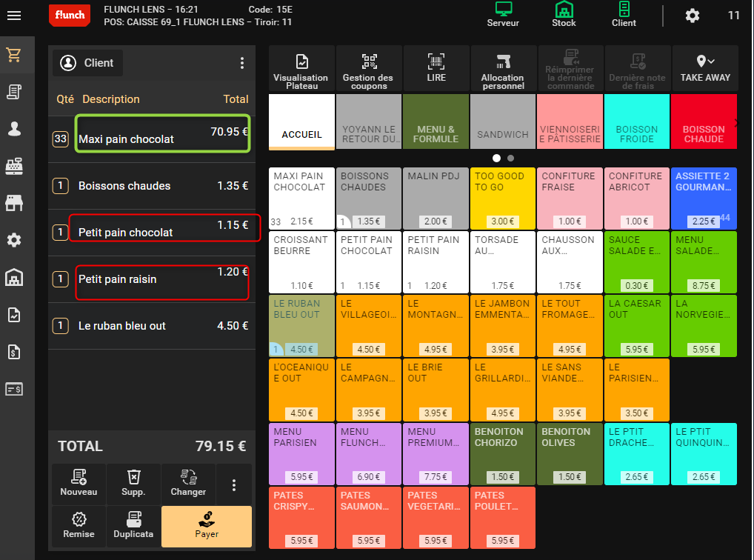This screenshot has height=560, width=754.
Task: Expand the TAKE AWAY location dropdown
Action: coord(705,68)
